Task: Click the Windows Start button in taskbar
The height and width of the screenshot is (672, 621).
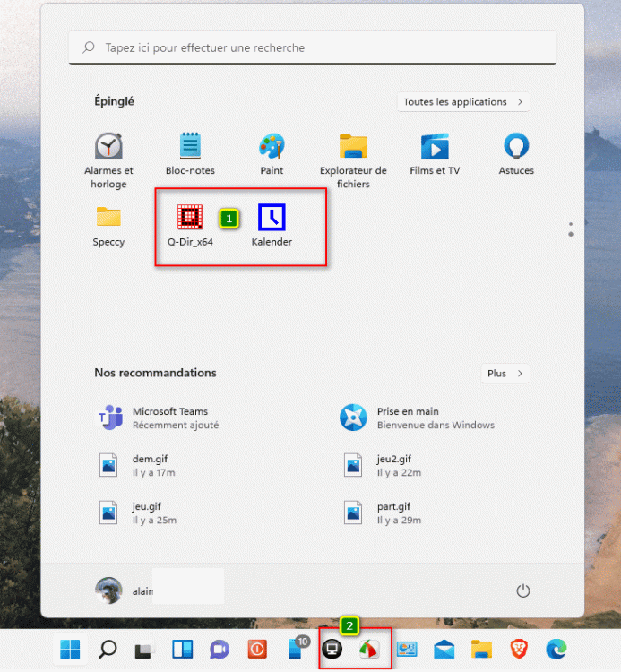Action: pos(69,650)
